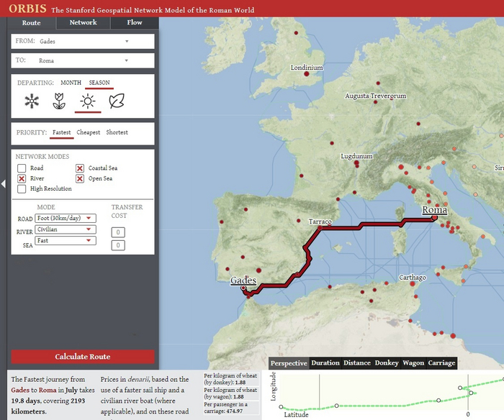This screenshot has width=504, height=420.
Task: Click the Londinium city marker on map
Action: click(307, 74)
